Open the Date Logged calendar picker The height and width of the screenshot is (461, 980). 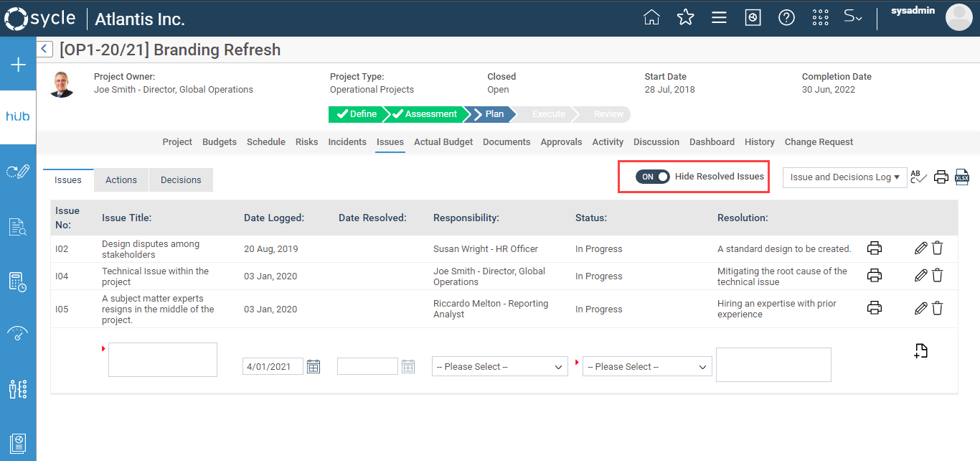[x=314, y=366]
